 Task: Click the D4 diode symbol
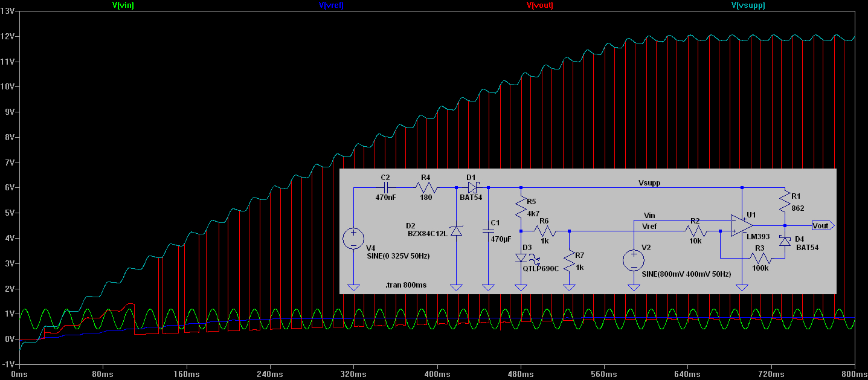(784, 241)
